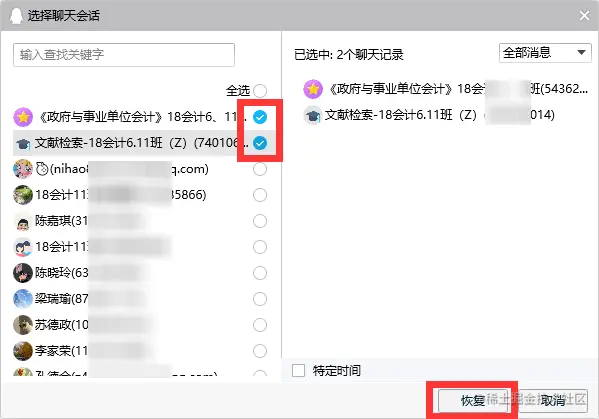This screenshot has height=419, width=599.
Task: Select the 文献检索 entry in selected records list
Action: (429, 115)
